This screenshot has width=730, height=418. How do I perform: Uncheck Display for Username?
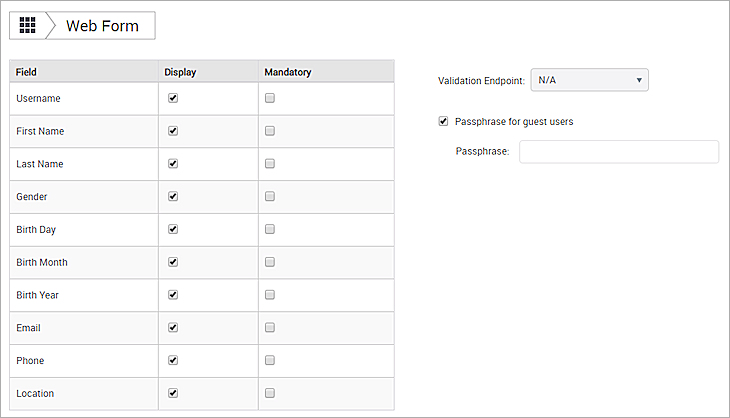(173, 98)
